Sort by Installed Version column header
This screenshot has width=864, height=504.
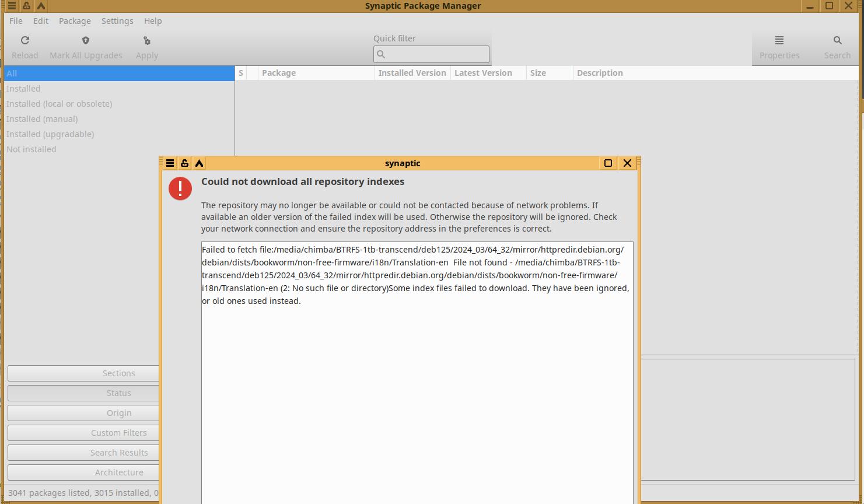point(412,73)
